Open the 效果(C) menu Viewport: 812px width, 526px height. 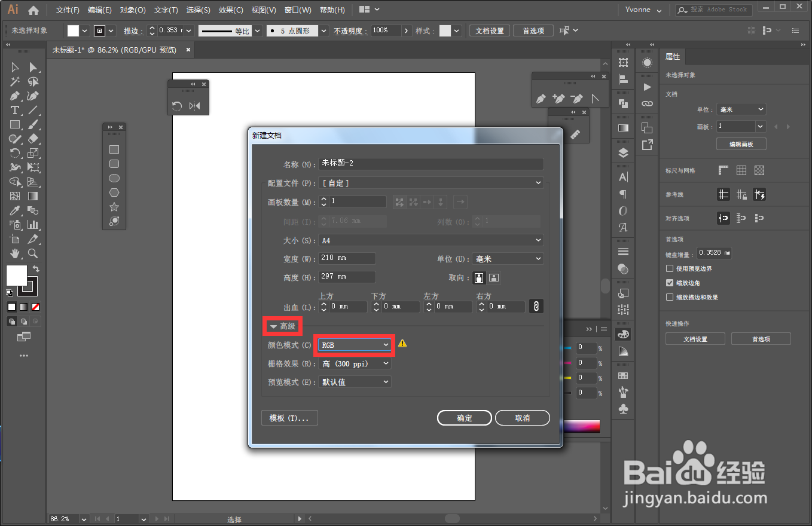pyautogui.click(x=231, y=10)
